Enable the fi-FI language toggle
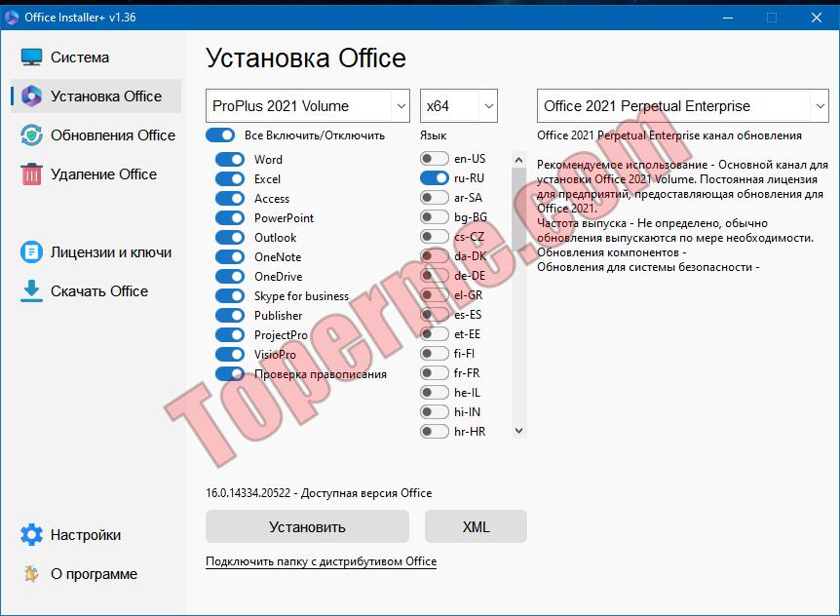The width and height of the screenshot is (840, 616). pos(435,354)
